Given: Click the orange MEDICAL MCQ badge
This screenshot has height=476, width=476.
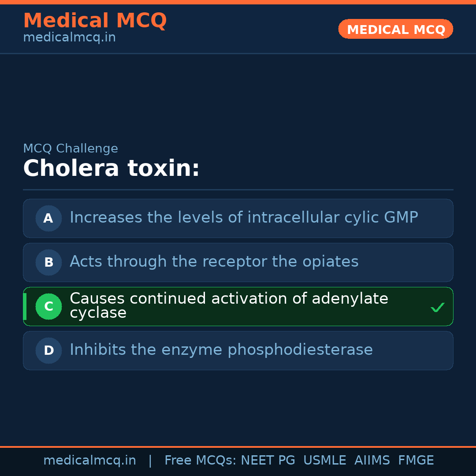Looking at the screenshot, I should point(395,29).
